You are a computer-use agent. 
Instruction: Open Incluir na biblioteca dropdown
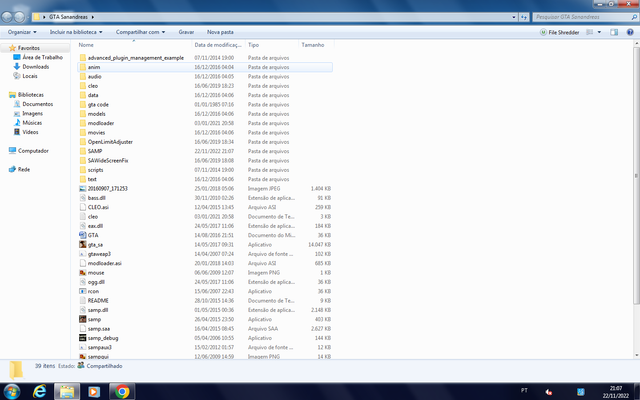tap(76, 32)
